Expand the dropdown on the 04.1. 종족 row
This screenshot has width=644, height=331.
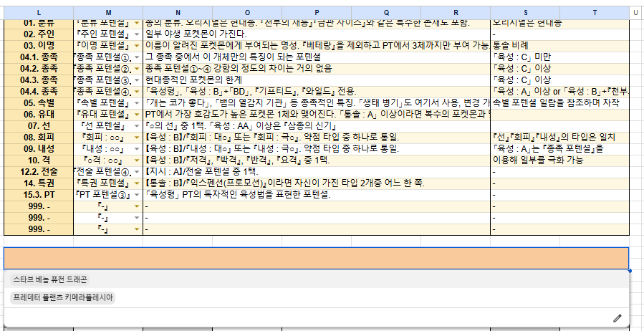137,57
